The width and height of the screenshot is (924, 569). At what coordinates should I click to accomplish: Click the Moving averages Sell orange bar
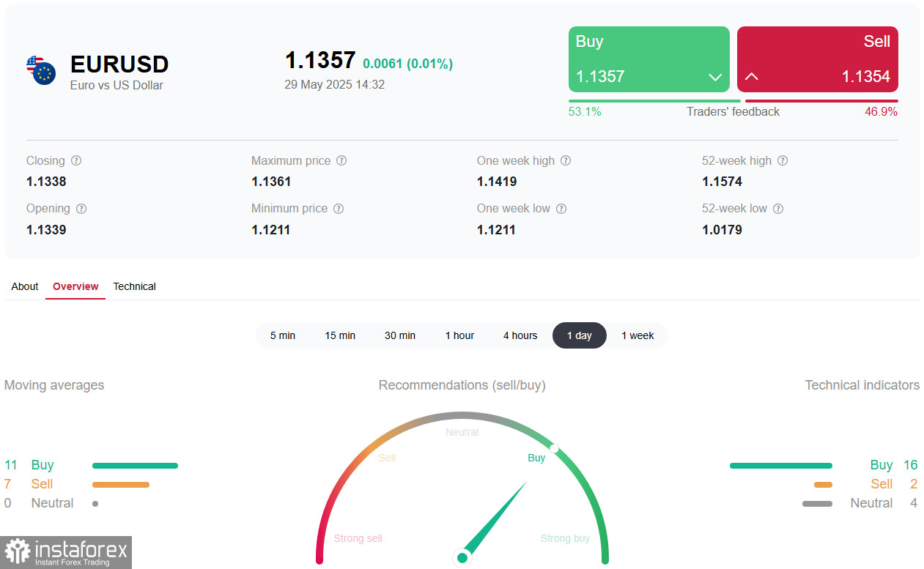tap(120, 484)
